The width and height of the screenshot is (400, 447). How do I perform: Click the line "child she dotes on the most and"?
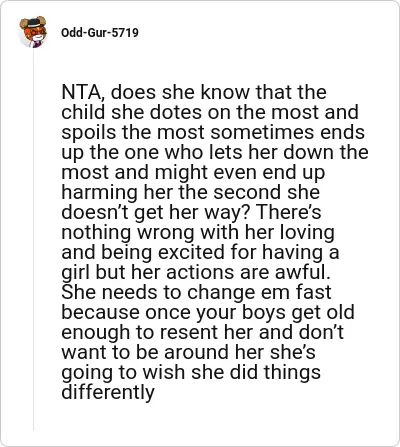coord(210,112)
